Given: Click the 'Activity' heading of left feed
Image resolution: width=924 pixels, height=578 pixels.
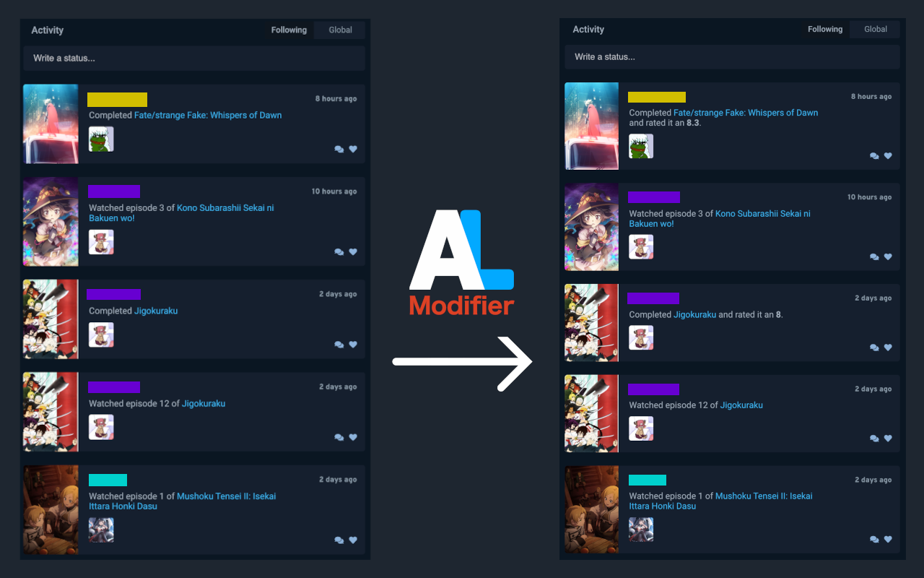Looking at the screenshot, I should click(x=48, y=30).
